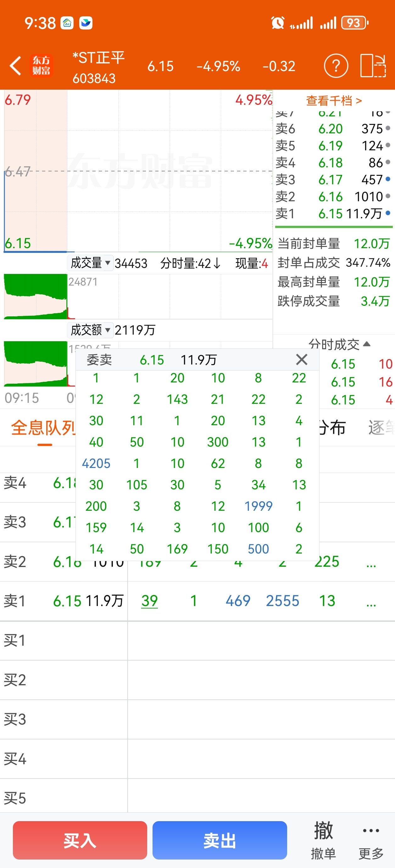Tap the 卖3 row in queue list

pos(38,522)
